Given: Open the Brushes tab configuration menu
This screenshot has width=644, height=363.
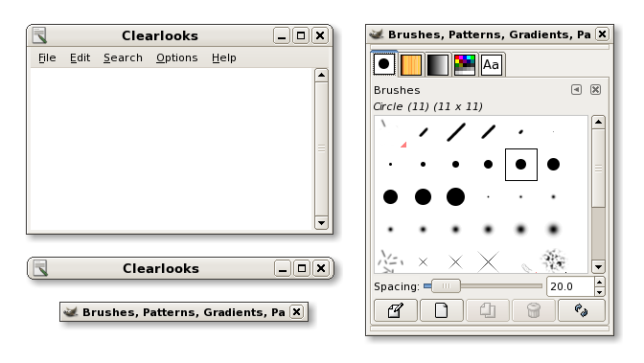Looking at the screenshot, I should 576,89.
